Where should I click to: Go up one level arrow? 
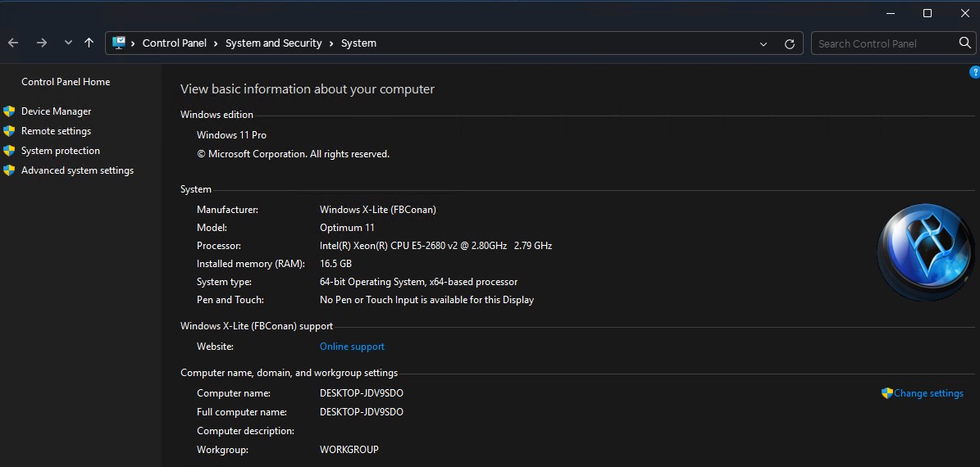coord(89,43)
